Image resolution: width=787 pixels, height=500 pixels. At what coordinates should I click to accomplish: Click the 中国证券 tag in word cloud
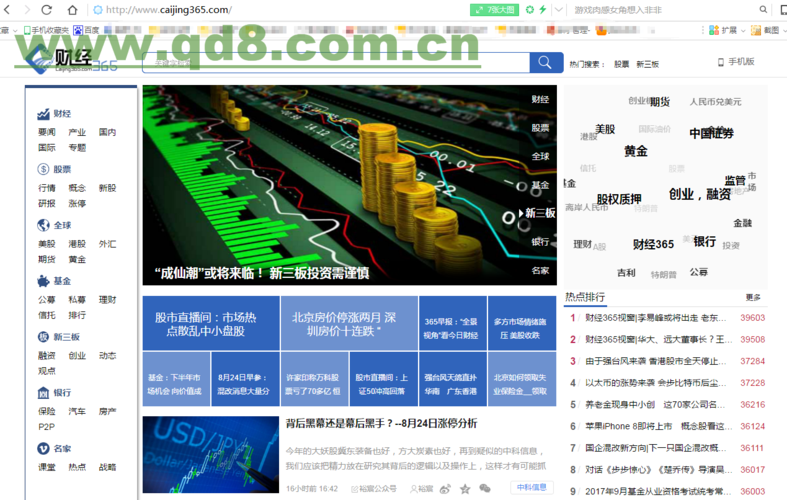click(711, 133)
